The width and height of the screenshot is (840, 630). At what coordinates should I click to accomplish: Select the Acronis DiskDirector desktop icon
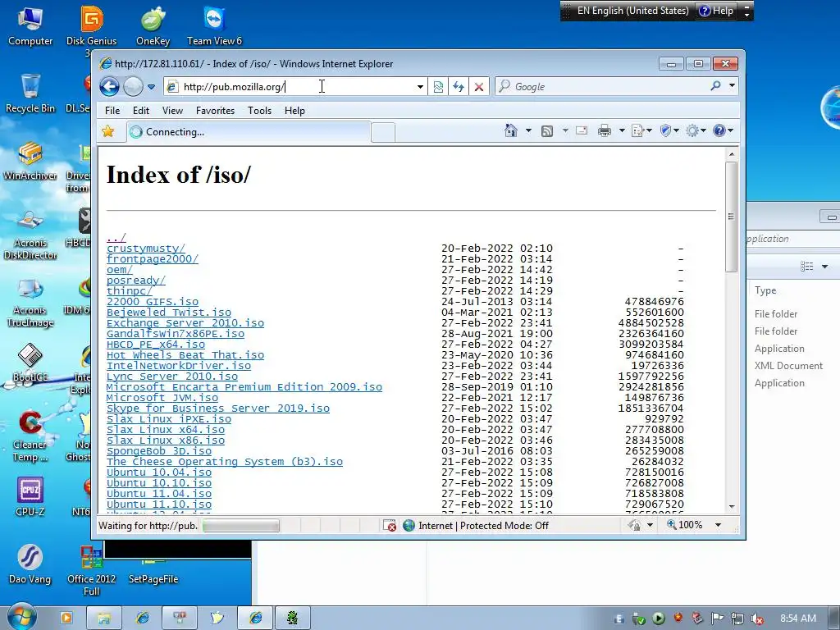[30, 234]
